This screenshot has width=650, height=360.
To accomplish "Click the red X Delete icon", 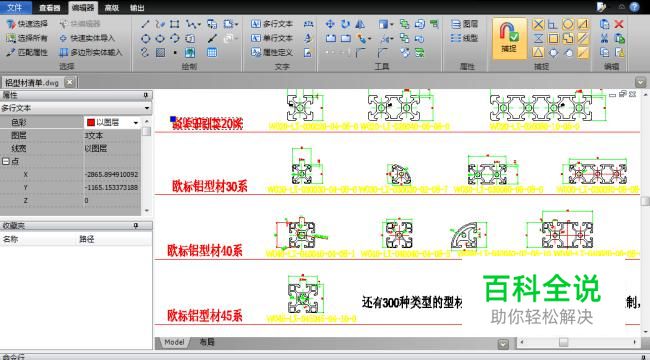I will (x=619, y=24).
